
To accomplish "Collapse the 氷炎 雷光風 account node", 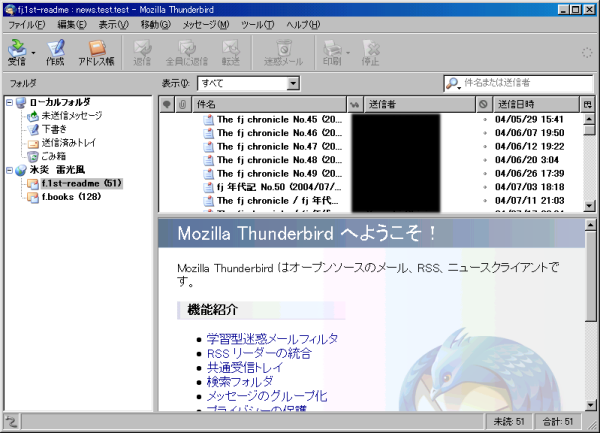I will 9,170.
